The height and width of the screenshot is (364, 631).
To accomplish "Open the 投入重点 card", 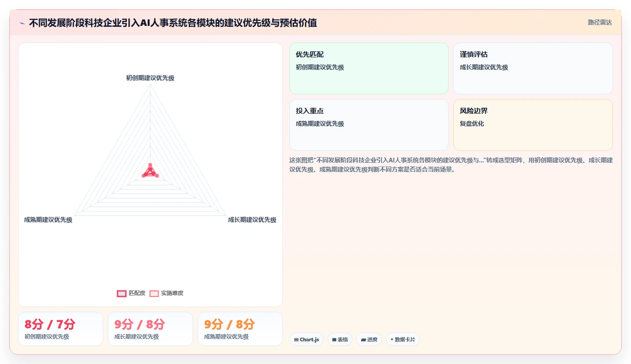I will point(369,125).
